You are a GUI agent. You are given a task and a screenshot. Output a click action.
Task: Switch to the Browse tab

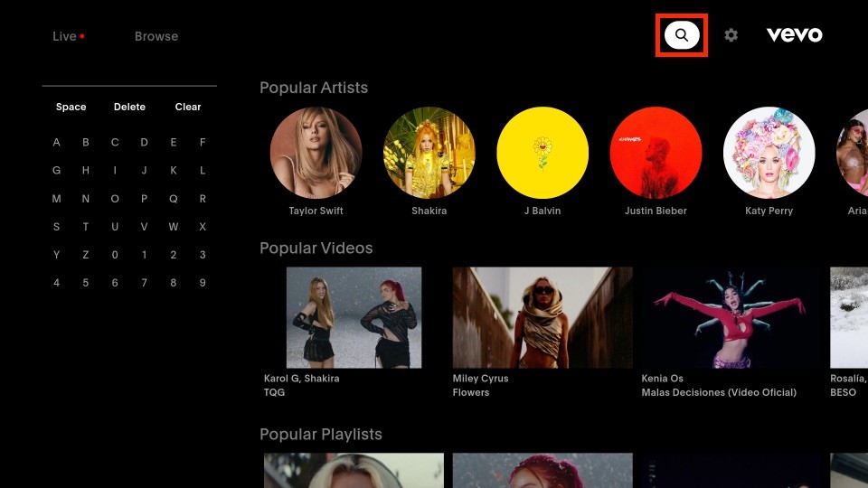coord(156,36)
